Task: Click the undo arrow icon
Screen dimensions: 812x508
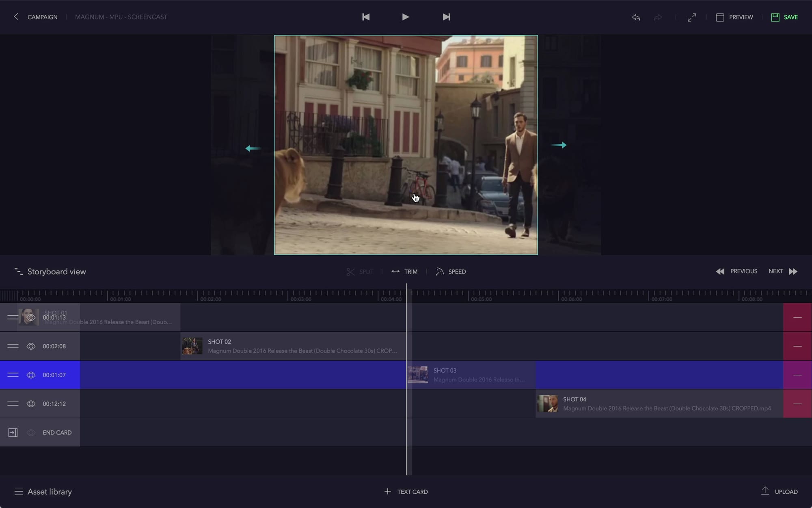Action: pyautogui.click(x=636, y=17)
